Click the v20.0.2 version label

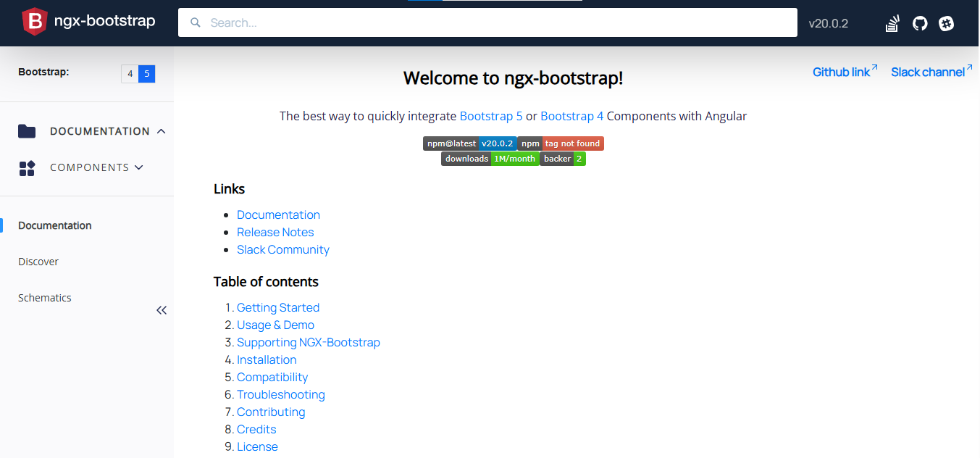(829, 23)
